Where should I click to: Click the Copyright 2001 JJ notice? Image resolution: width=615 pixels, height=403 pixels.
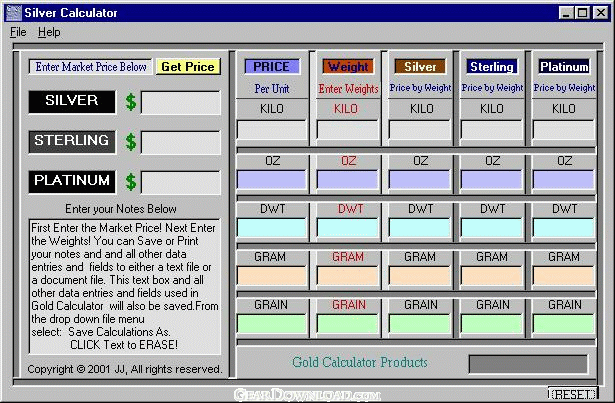tap(125, 369)
